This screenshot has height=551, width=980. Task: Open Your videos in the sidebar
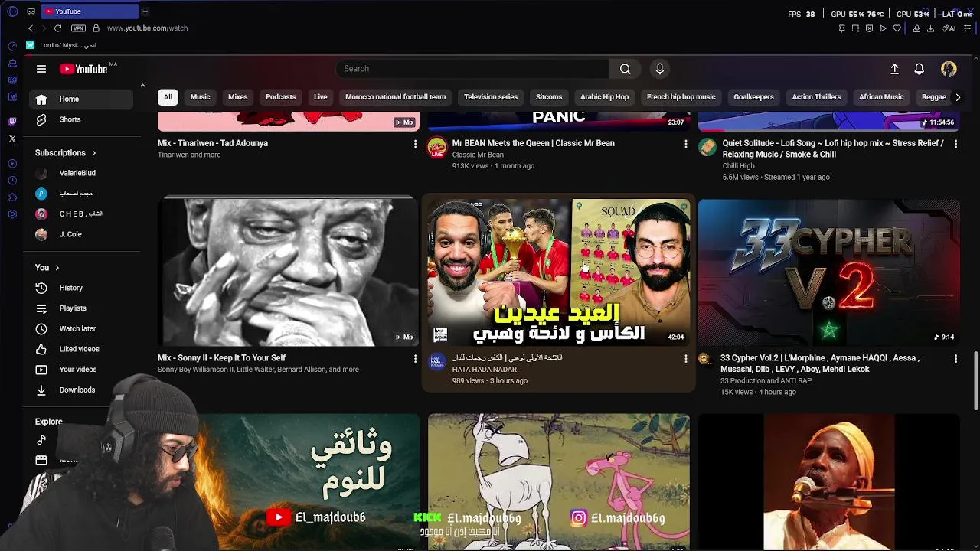[81, 370]
